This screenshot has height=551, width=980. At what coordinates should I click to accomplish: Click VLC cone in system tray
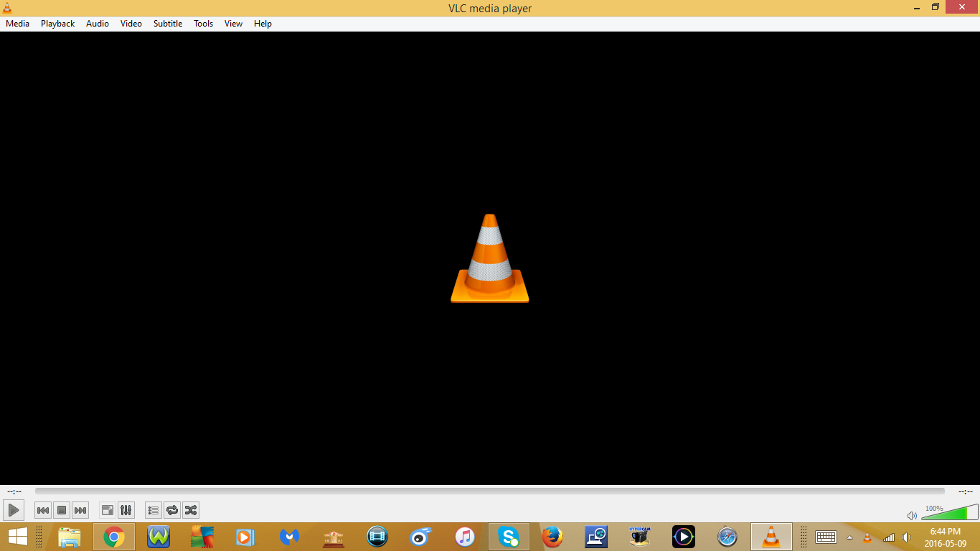click(867, 537)
